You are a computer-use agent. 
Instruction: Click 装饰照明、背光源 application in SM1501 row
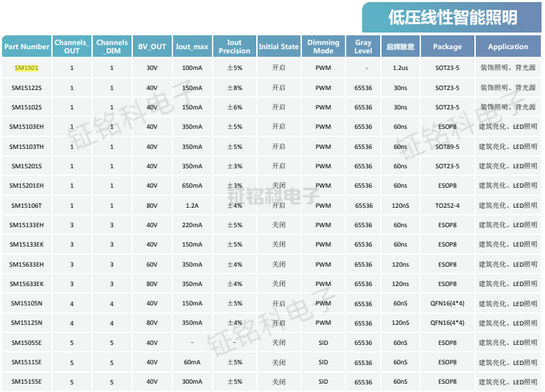point(508,68)
